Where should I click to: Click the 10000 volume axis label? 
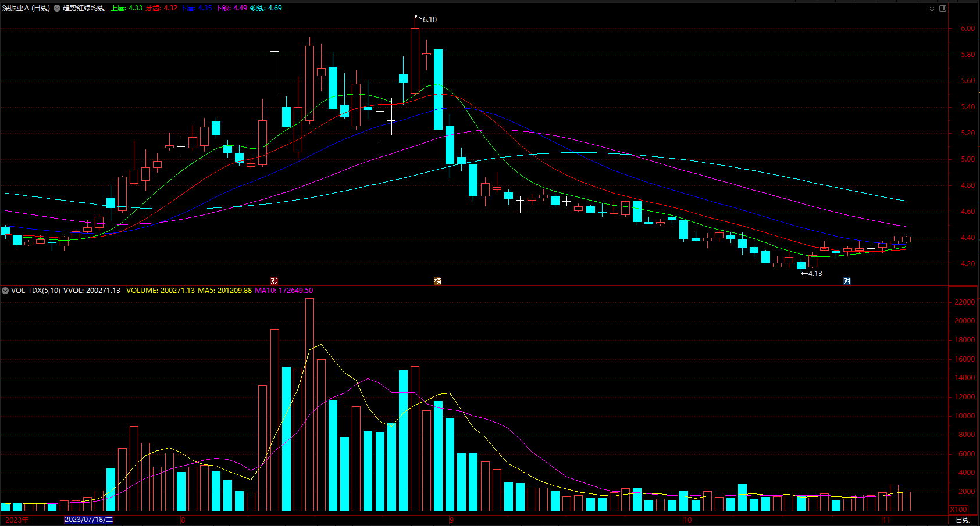click(x=965, y=416)
